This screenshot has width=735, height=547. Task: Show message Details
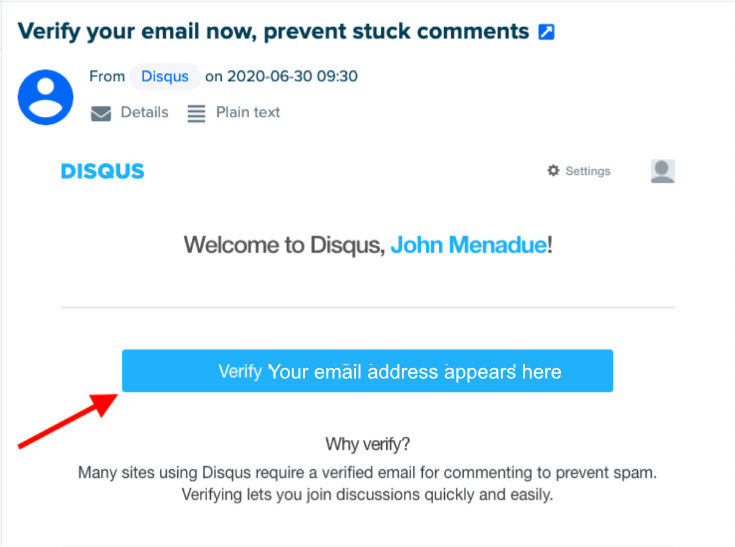click(x=144, y=112)
